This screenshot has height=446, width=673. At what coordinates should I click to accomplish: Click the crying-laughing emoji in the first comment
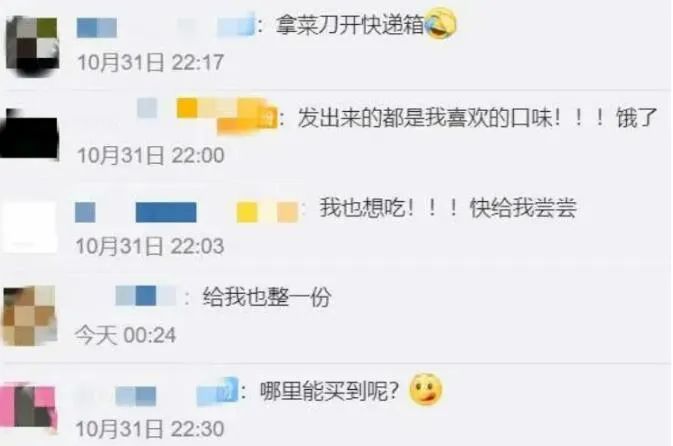pos(440,24)
